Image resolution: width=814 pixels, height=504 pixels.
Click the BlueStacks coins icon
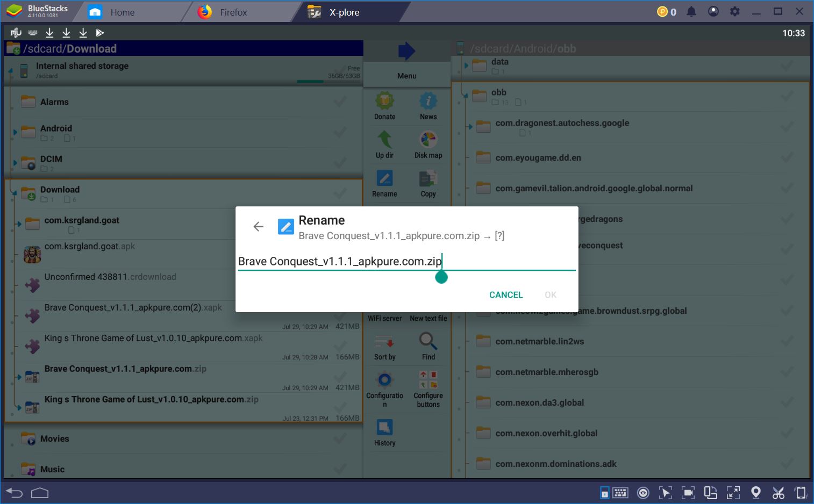coord(662,12)
